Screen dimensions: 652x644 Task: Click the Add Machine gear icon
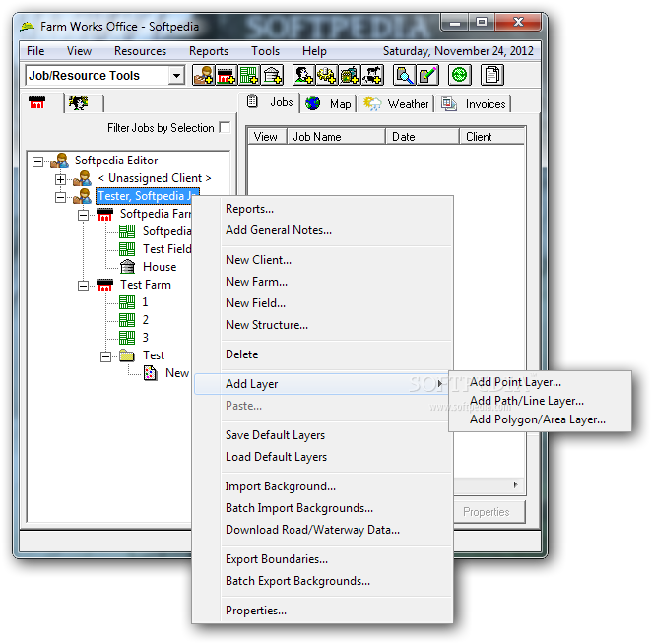[x=326, y=75]
